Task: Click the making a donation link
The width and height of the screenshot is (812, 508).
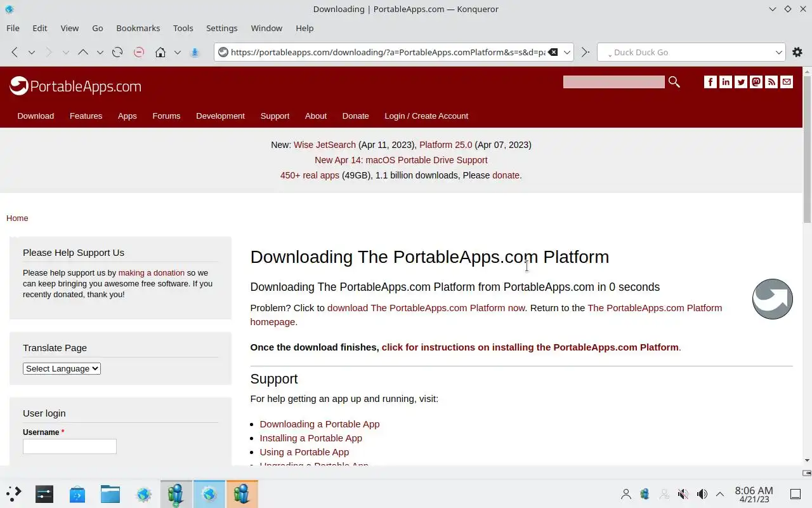Action: tap(152, 272)
